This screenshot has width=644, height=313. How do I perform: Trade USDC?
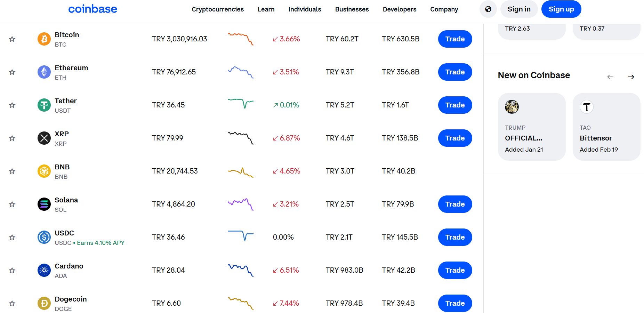(455, 237)
